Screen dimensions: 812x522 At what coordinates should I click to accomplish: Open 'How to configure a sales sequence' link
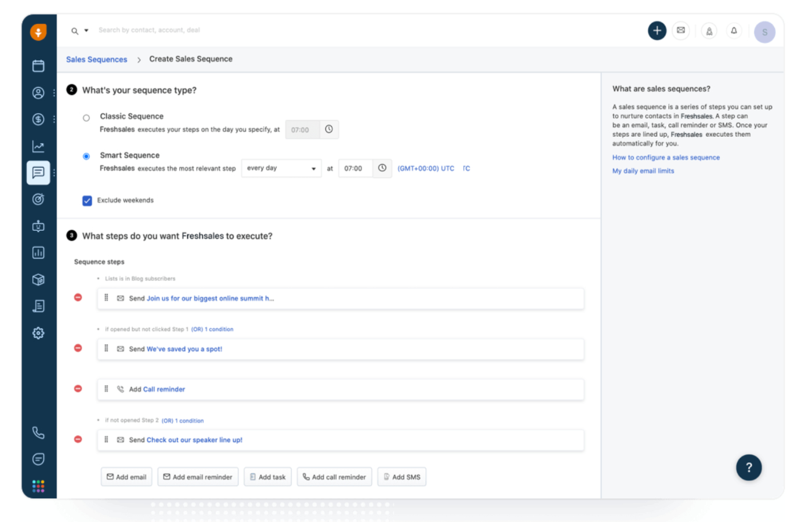(x=666, y=158)
